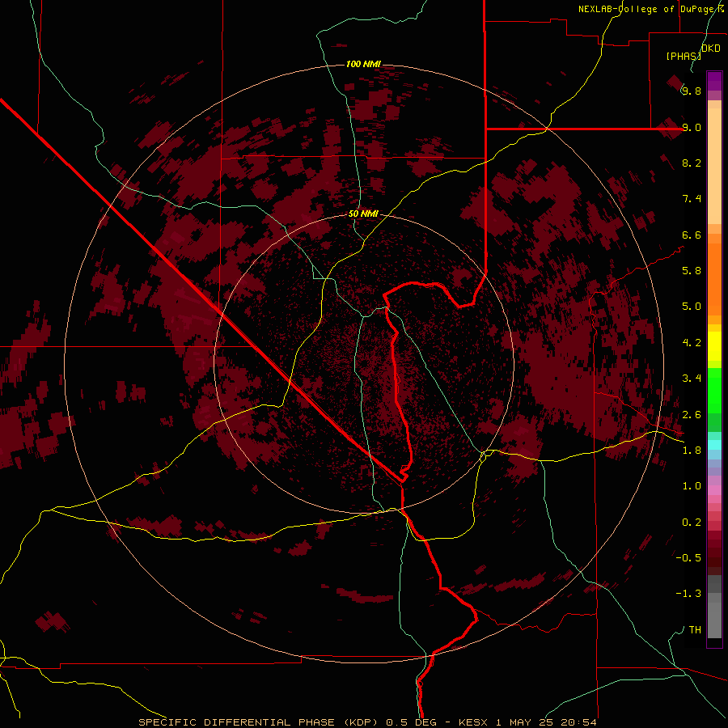Click the 1.8 color scale label
This screenshot has width=728, height=728.
point(692,451)
